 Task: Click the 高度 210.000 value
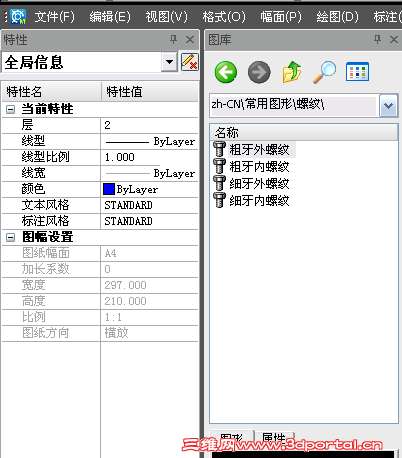coord(149,301)
